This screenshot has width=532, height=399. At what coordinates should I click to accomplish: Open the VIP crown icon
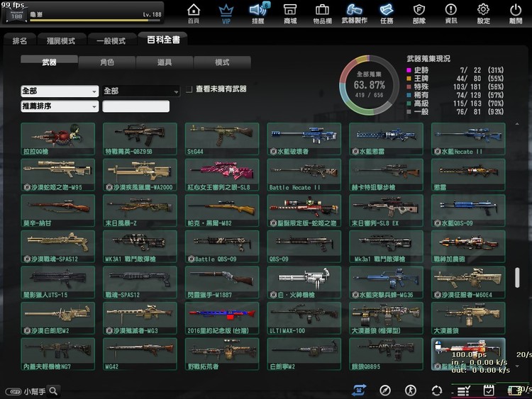coord(226,13)
